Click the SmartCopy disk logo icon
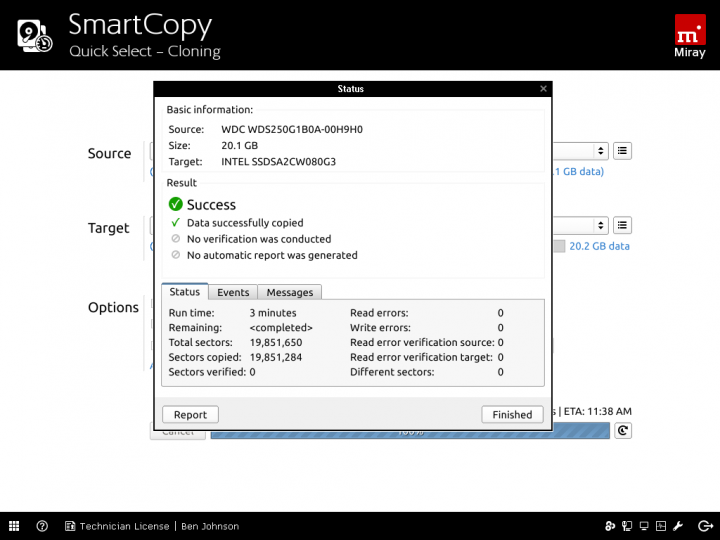The width and height of the screenshot is (720, 540). click(x=34, y=35)
